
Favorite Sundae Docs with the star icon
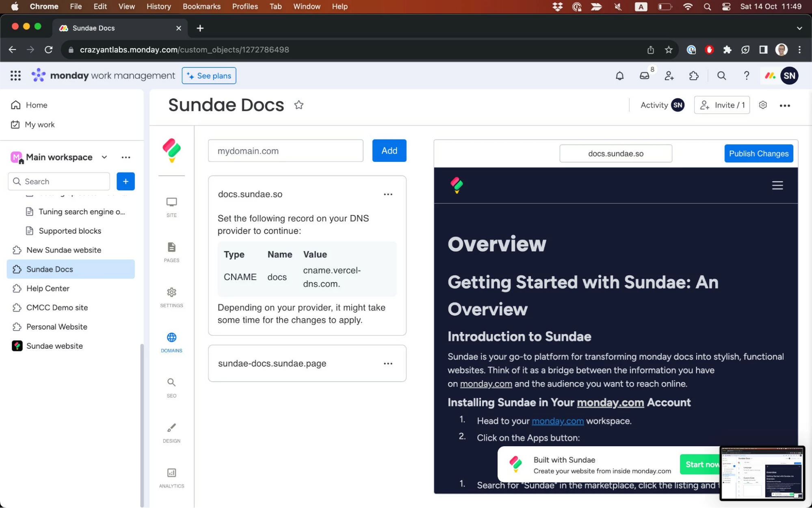tap(299, 105)
